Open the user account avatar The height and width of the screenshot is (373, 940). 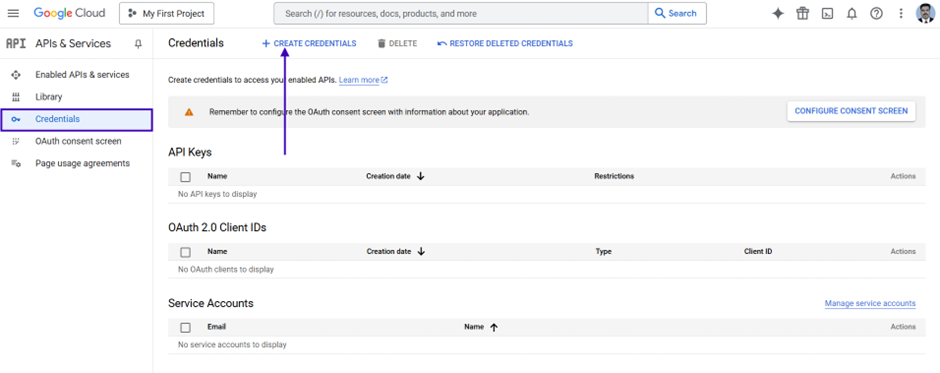click(x=925, y=13)
